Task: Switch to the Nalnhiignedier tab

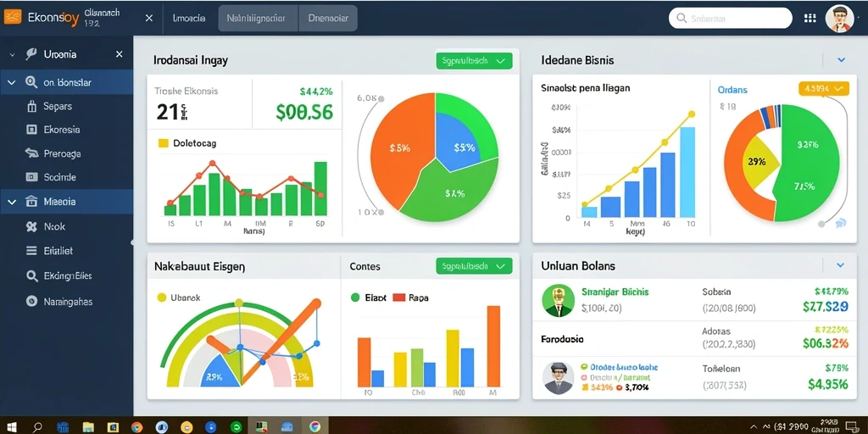Action: click(258, 19)
